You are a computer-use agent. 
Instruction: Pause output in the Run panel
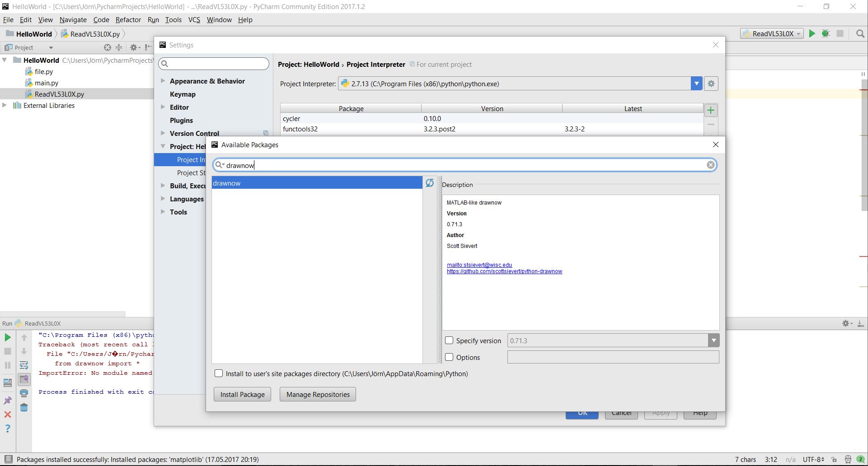coord(8,365)
